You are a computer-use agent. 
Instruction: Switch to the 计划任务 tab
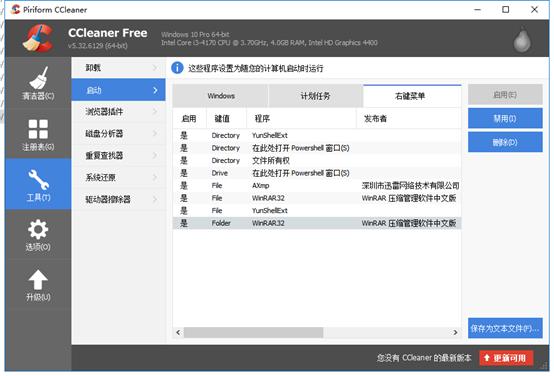tap(316, 96)
